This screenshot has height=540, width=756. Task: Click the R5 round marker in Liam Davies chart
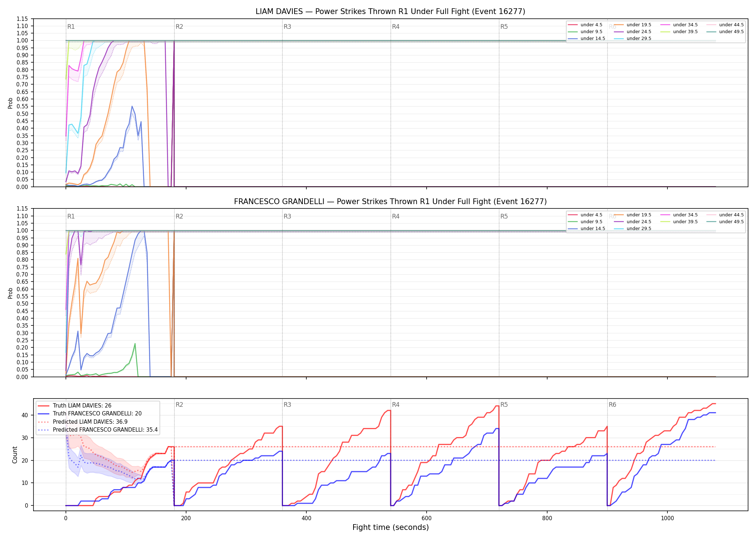tap(504, 27)
